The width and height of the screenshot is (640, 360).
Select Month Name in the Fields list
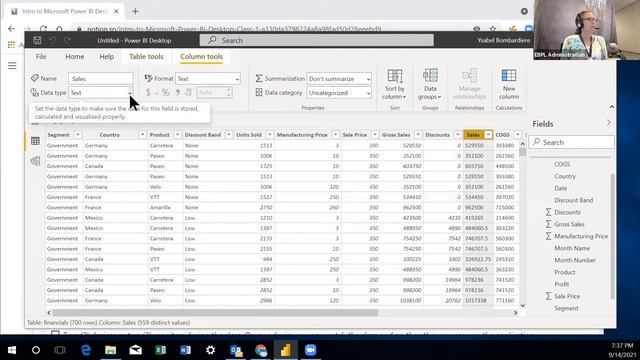572,248
